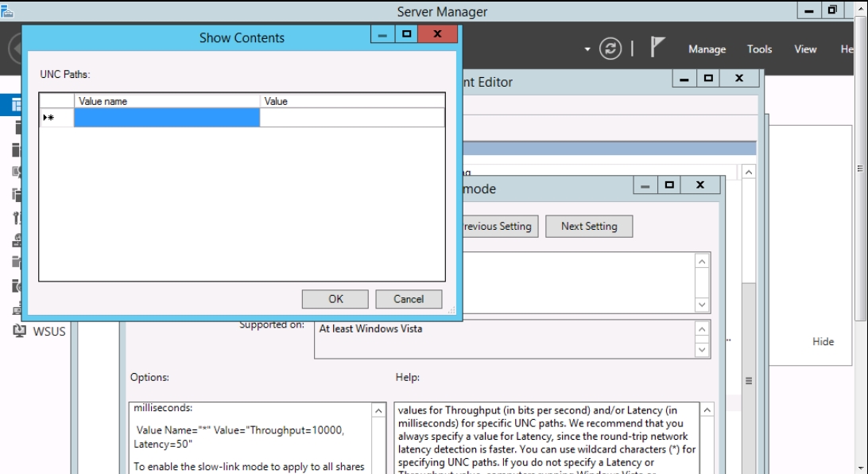Open the dropdown arrow beside refresh icon

coord(587,49)
